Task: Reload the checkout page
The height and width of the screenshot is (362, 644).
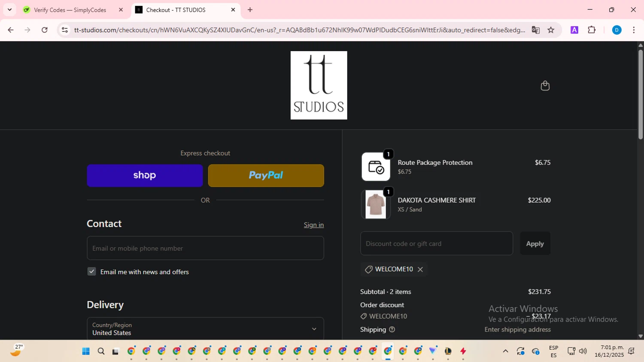Action: 44,30
